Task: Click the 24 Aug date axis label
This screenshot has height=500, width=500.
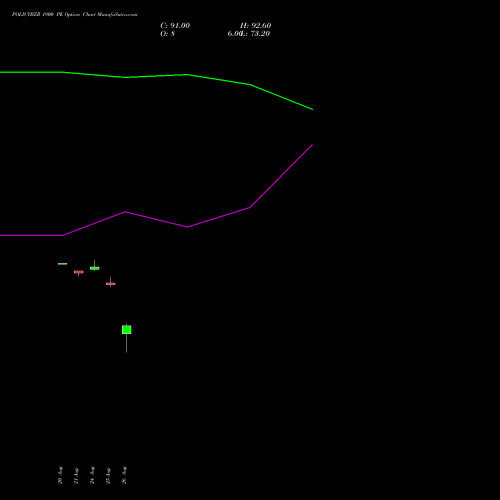Action: click(x=92, y=475)
